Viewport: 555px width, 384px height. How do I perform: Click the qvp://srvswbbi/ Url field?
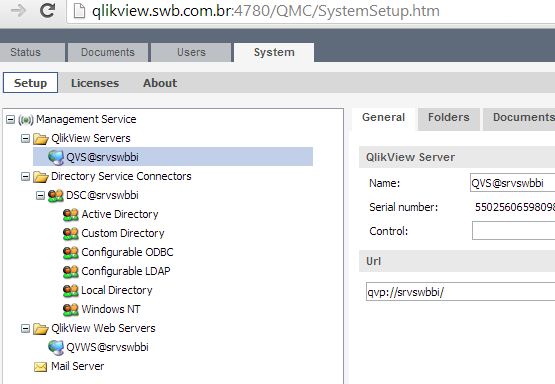pos(460,292)
